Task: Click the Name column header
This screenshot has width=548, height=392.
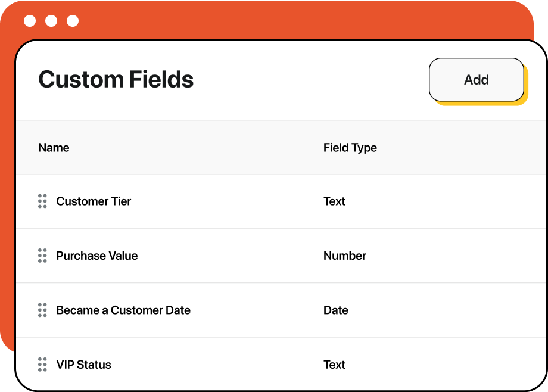Action: click(54, 147)
